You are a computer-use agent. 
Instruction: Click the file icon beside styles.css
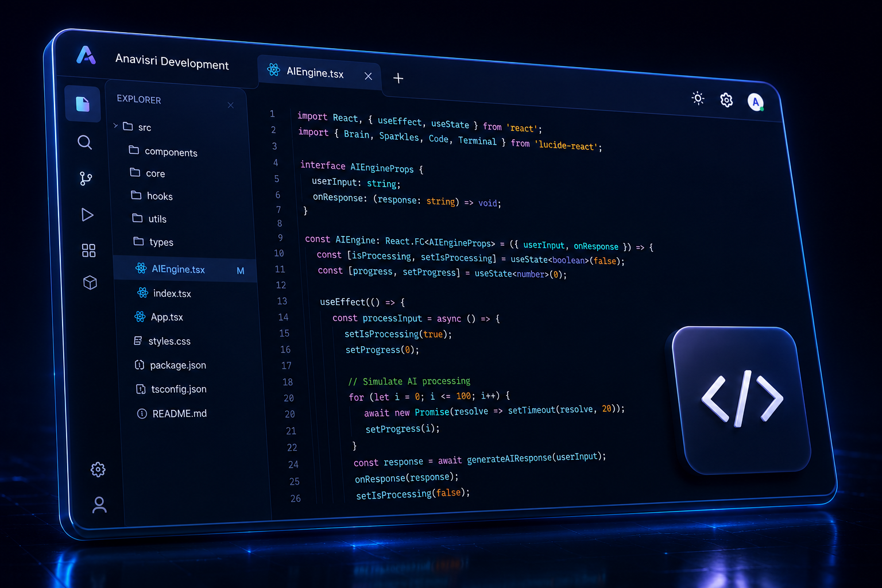tap(138, 341)
